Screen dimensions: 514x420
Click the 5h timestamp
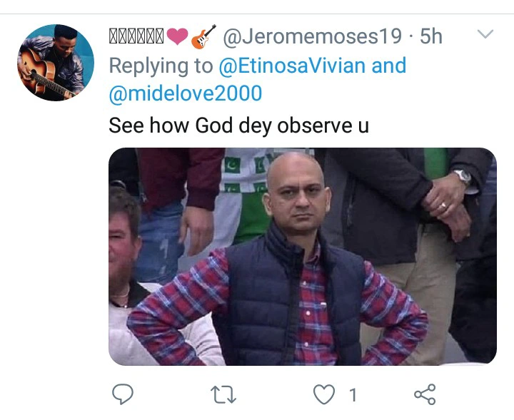(430, 36)
